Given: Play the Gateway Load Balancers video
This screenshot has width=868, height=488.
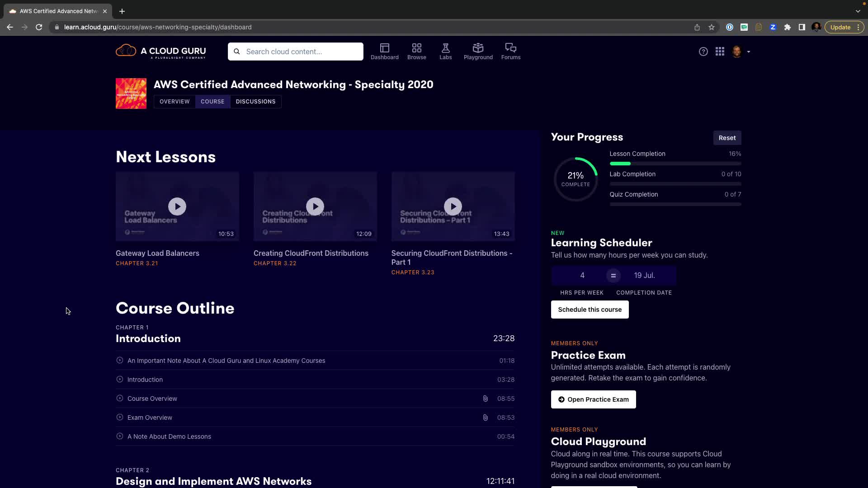Looking at the screenshot, I should tap(177, 206).
